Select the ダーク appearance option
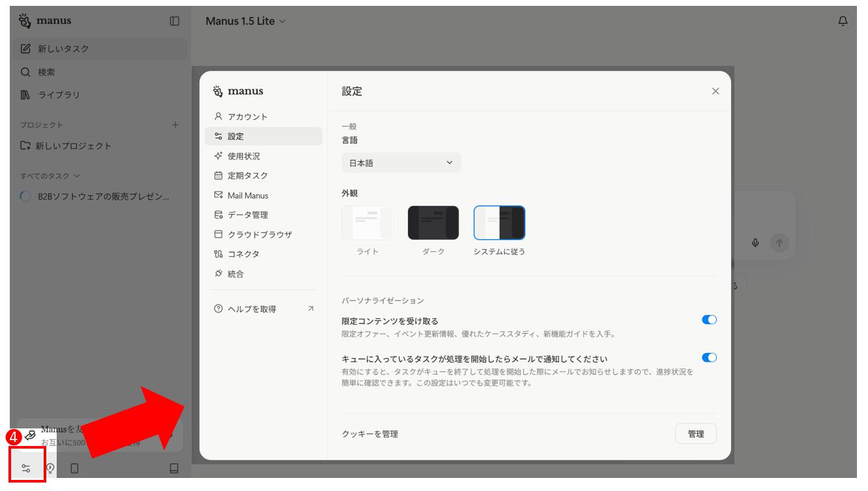The width and height of the screenshot is (868, 491). click(433, 222)
